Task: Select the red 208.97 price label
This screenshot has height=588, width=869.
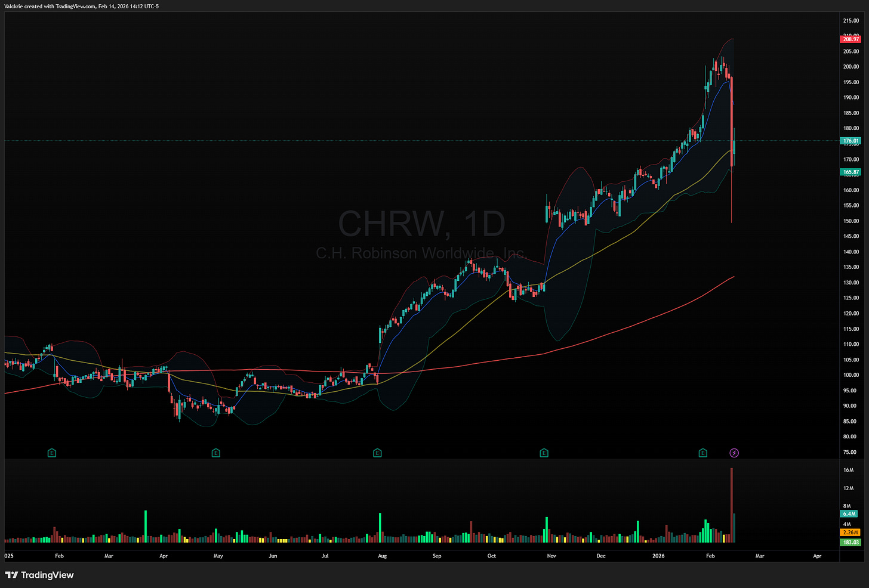Action: click(x=850, y=39)
